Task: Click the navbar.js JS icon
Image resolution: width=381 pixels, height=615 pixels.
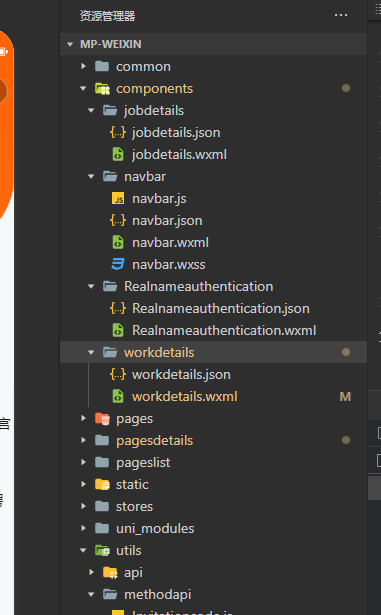Action: [x=118, y=198]
